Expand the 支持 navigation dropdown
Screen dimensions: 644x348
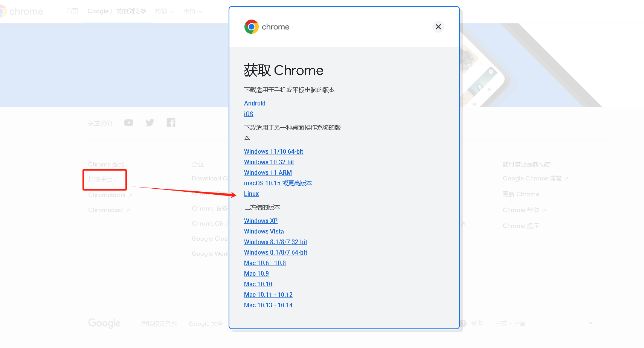point(193,12)
